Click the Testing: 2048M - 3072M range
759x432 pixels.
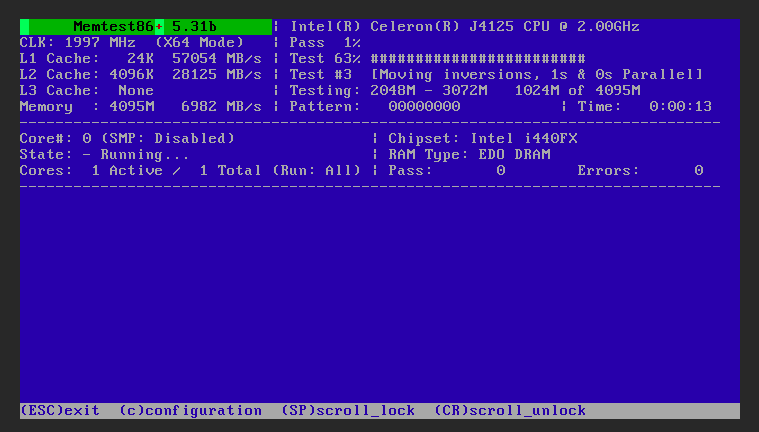[388, 91]
